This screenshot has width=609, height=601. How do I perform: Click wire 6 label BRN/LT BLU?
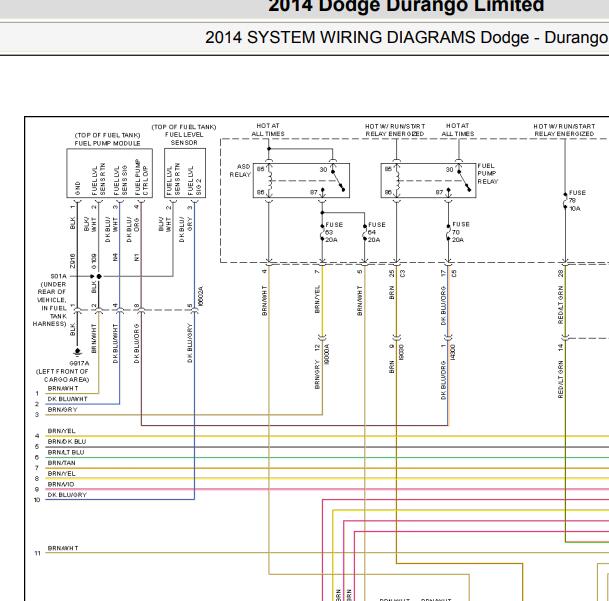click(x=66, y=453)
